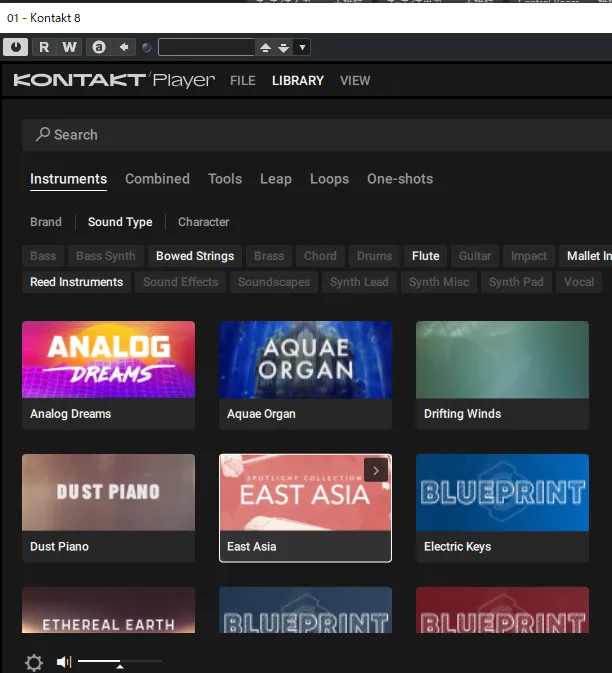Load previous preset with up arrow
612x673 pixels.
[265, 47]
